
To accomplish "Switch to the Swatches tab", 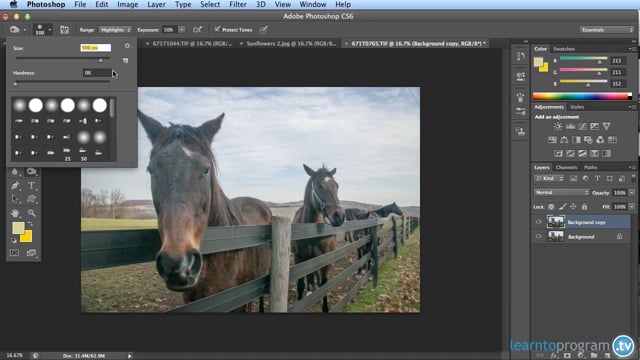I will [564, 49].
